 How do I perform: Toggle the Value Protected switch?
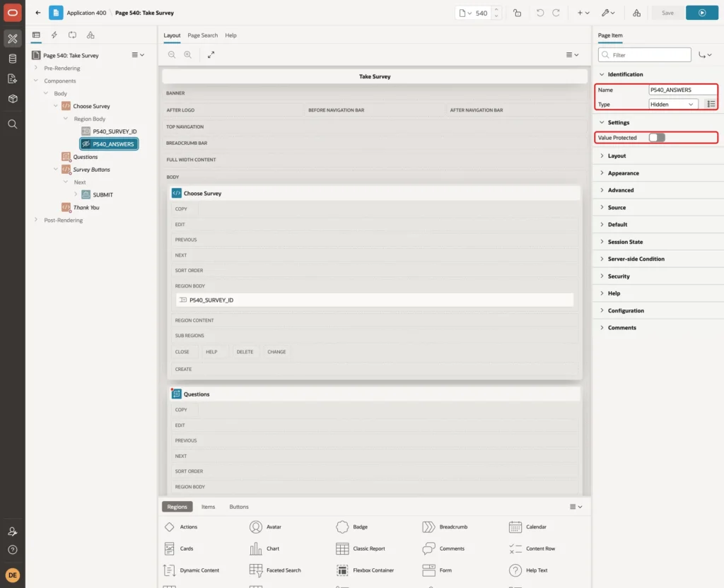657,138
